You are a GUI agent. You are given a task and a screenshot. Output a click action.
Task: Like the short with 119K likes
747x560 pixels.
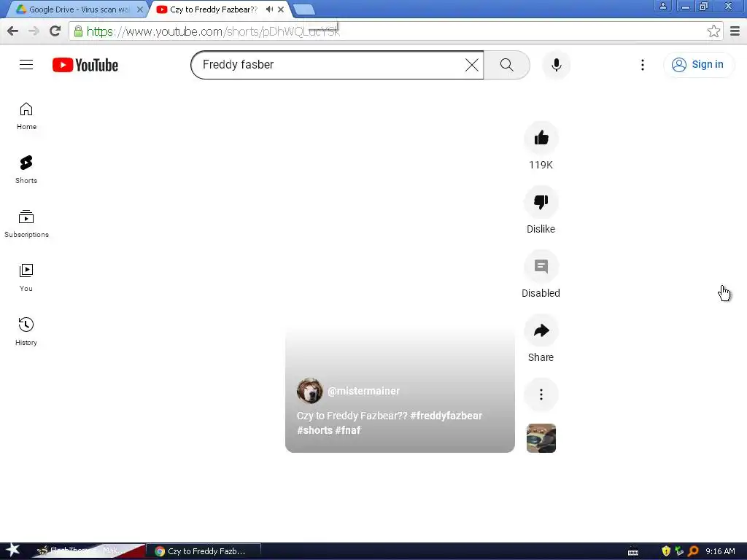(541, 138)
